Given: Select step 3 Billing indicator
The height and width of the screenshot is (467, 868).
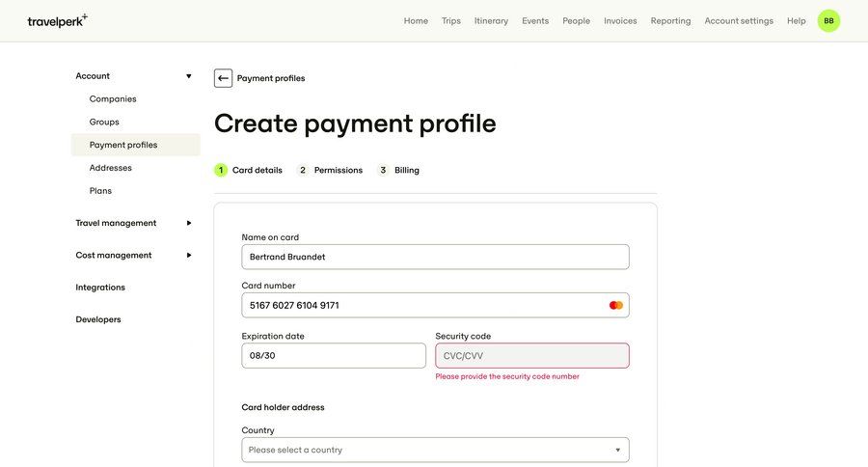Looking at the screenshot, I should coord(399,170).
